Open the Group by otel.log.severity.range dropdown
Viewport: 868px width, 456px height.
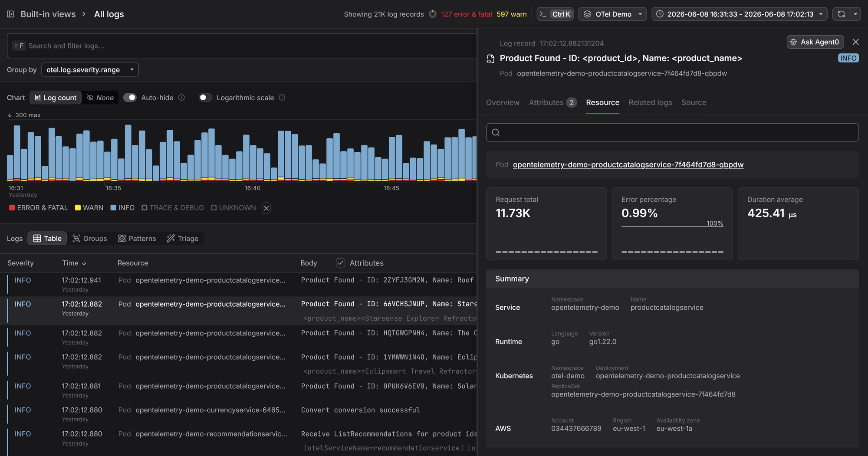click(x=90, y=69)
